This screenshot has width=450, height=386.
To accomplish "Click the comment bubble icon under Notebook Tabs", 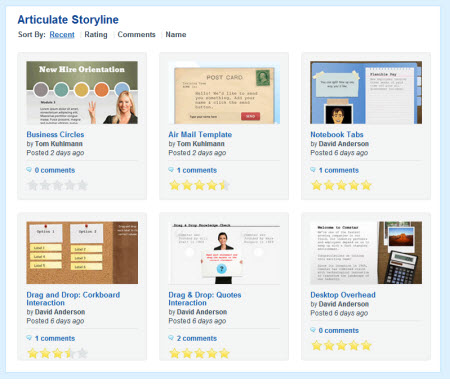I will coord(313,170).
